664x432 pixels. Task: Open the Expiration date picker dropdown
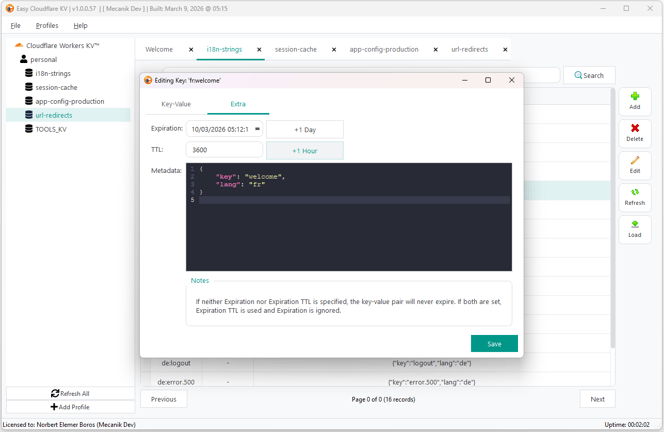click(x=257, y=129)
